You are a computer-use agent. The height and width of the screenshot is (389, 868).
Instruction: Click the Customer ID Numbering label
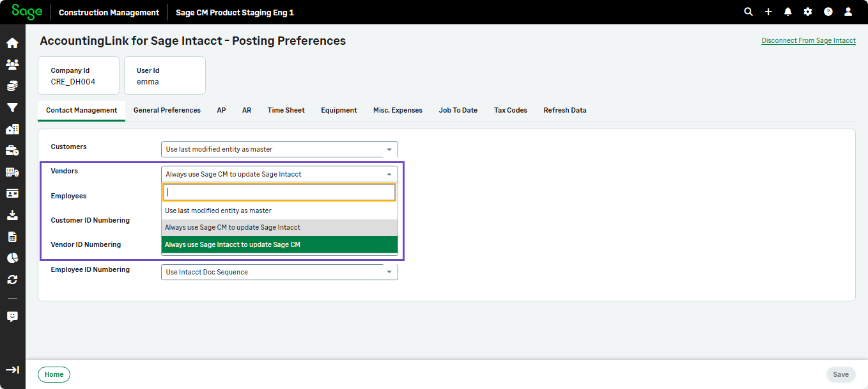(90, 220)
